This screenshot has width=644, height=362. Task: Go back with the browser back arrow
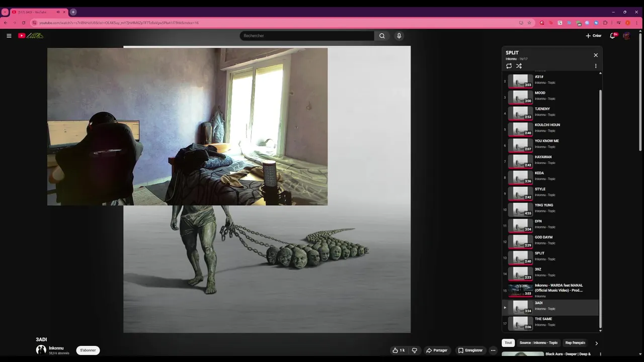click(6, 23)
